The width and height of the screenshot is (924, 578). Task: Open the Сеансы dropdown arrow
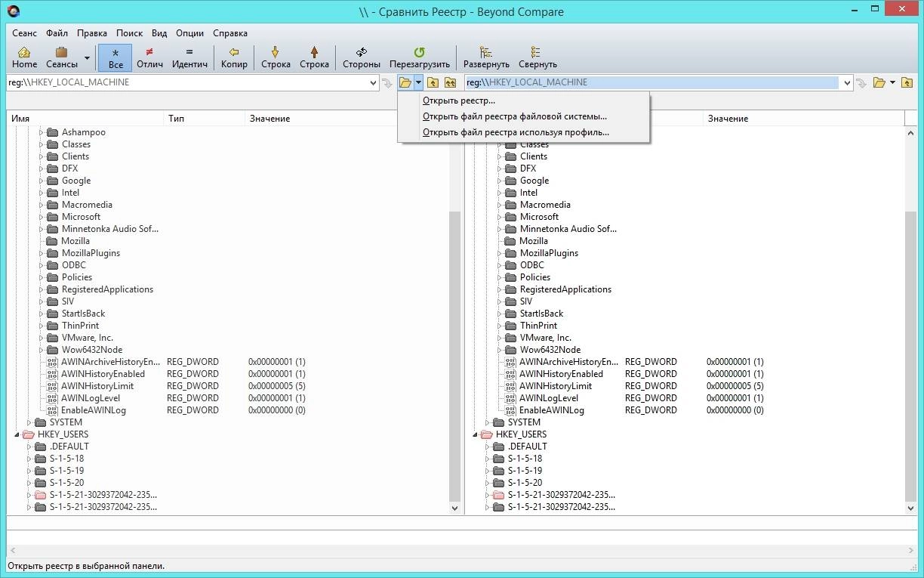[87, 58]
